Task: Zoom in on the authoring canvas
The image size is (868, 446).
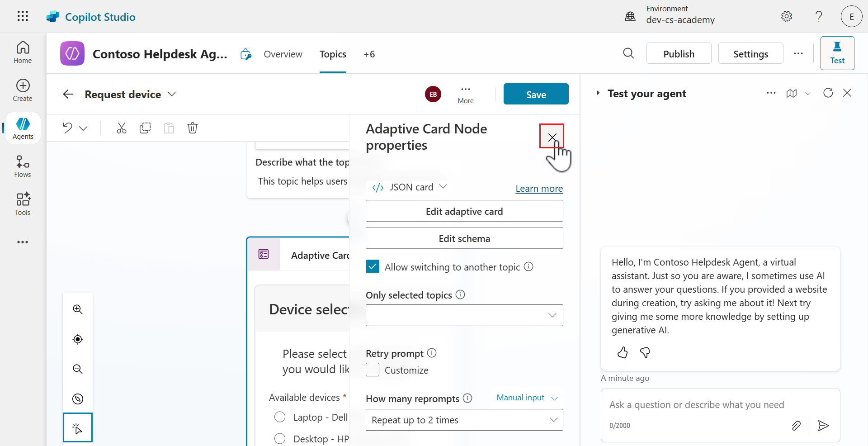Action: coord(77,309)
